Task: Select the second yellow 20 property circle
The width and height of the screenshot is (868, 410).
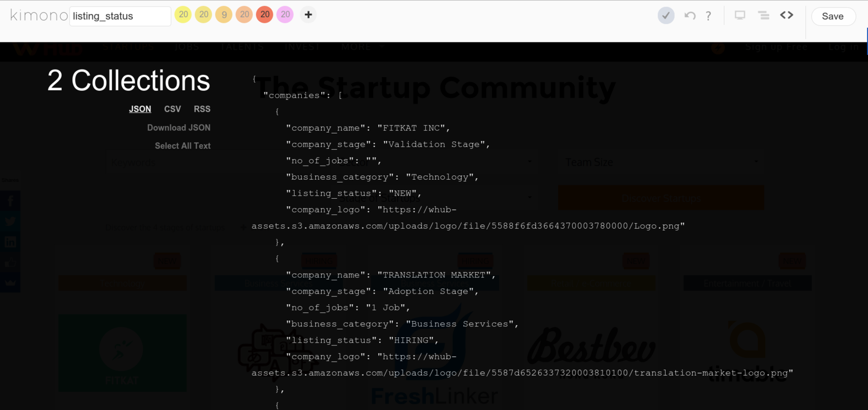Action: click(203, 15)
